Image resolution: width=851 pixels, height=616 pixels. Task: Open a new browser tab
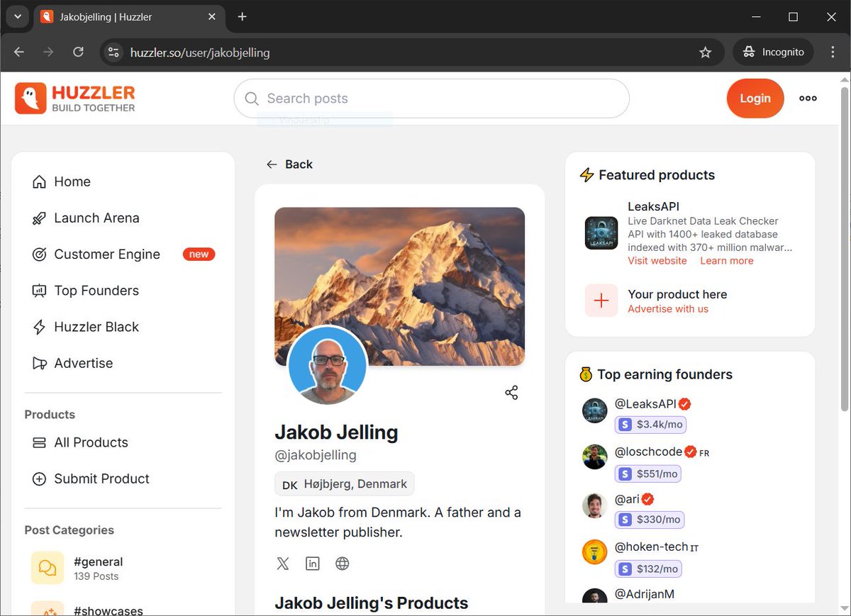point(242,16)
